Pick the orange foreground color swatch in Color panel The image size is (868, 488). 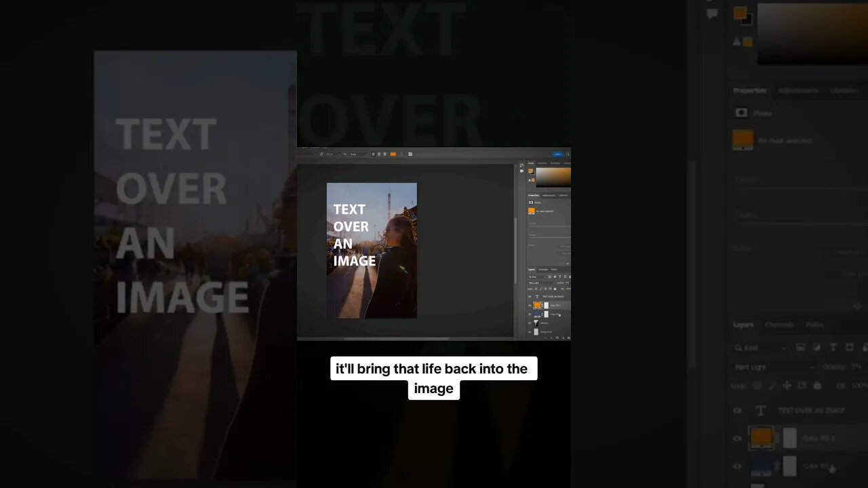[530, 171]
